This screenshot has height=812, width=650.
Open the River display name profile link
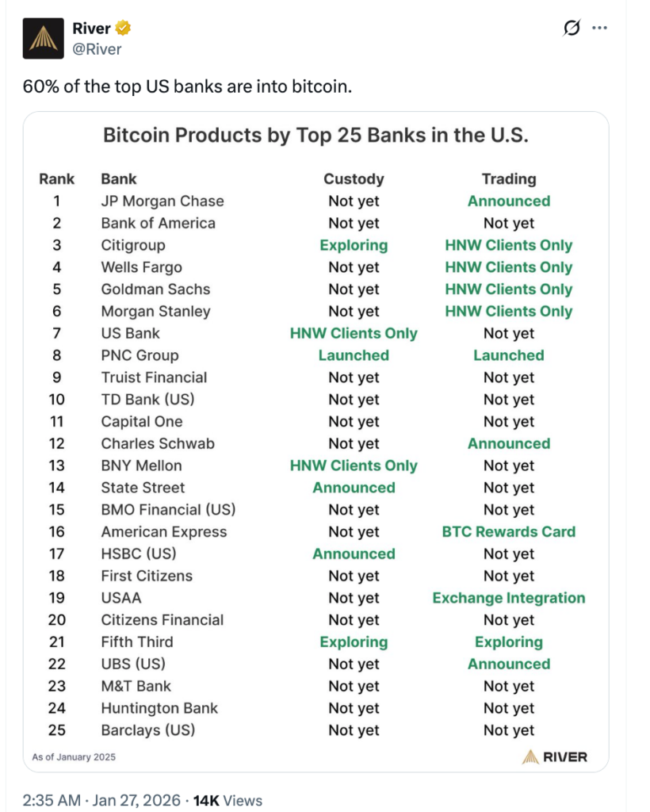click(x=91, y=29)
